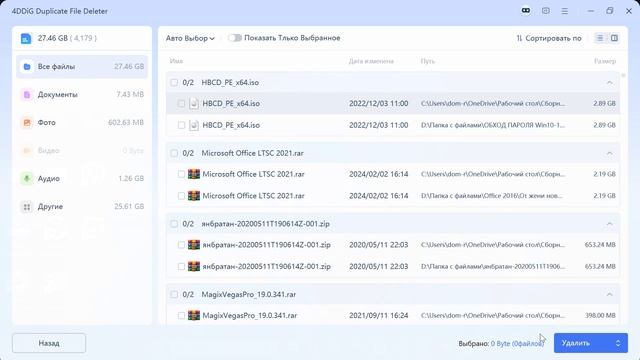Viewport: 640px width, 360px height.
Task: Click date 2021/09/11 16:24 of MagixVegasPro
Action: 379,316
